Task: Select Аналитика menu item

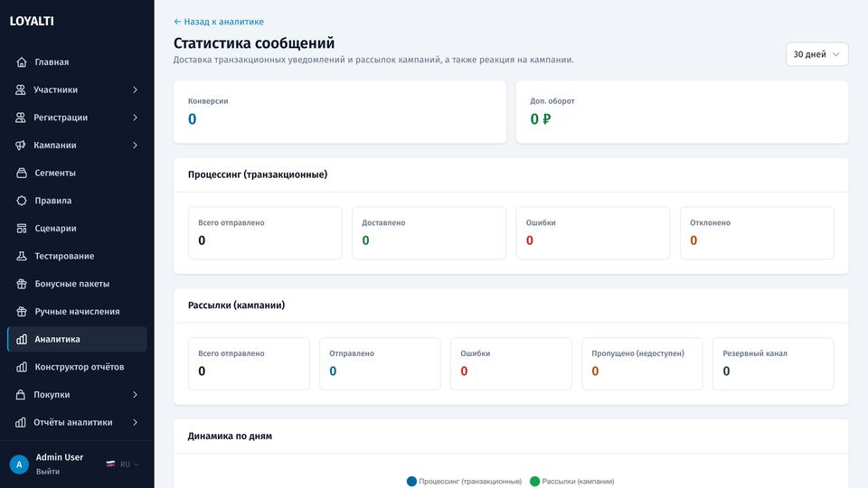Action: point(77,339)
